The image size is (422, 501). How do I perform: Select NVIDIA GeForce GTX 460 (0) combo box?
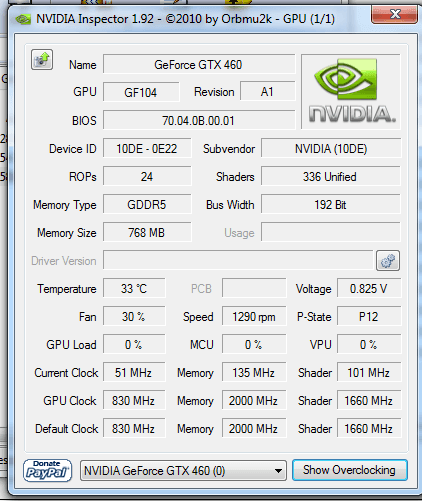(183, 471)
